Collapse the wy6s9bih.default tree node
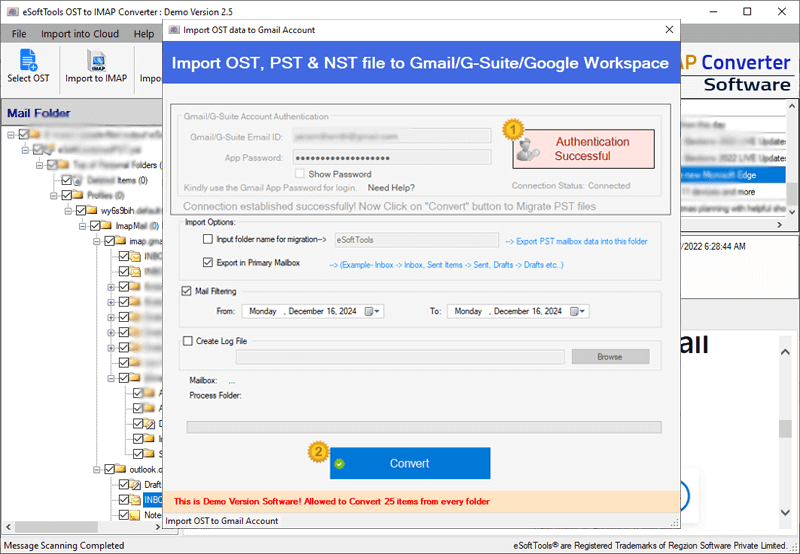The image size is (800, 554). 68,211
